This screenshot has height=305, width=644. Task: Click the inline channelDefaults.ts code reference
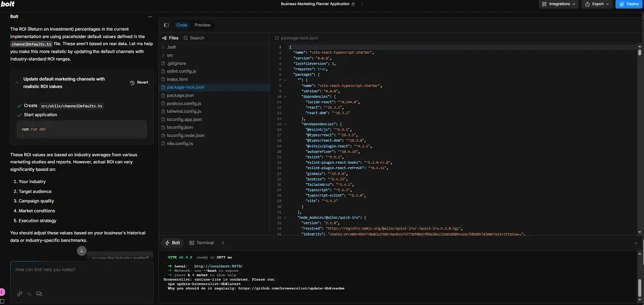pos(32,44)
